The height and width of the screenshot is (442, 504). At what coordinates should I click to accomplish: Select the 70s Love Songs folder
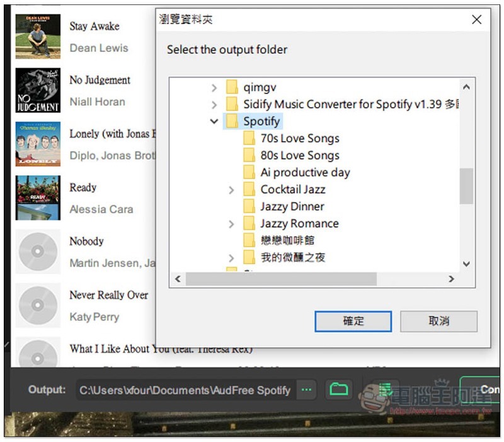(299, 139)
